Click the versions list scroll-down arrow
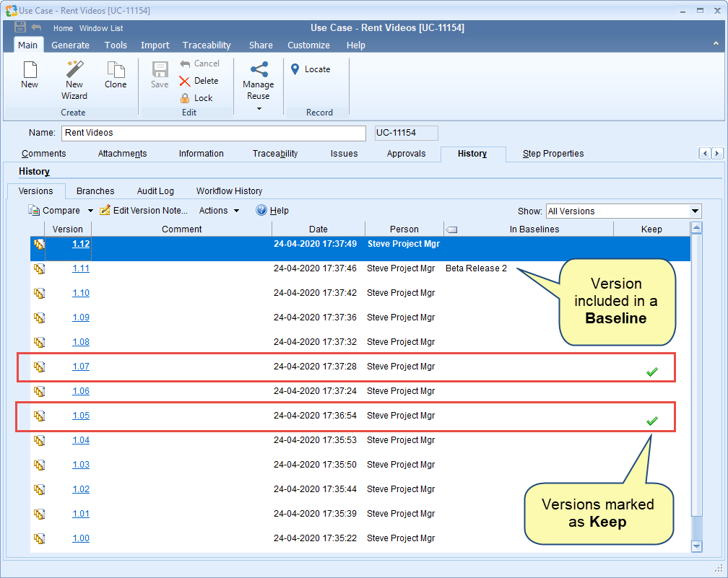Viewport: 728px width, 578px height. click(696, 546)
